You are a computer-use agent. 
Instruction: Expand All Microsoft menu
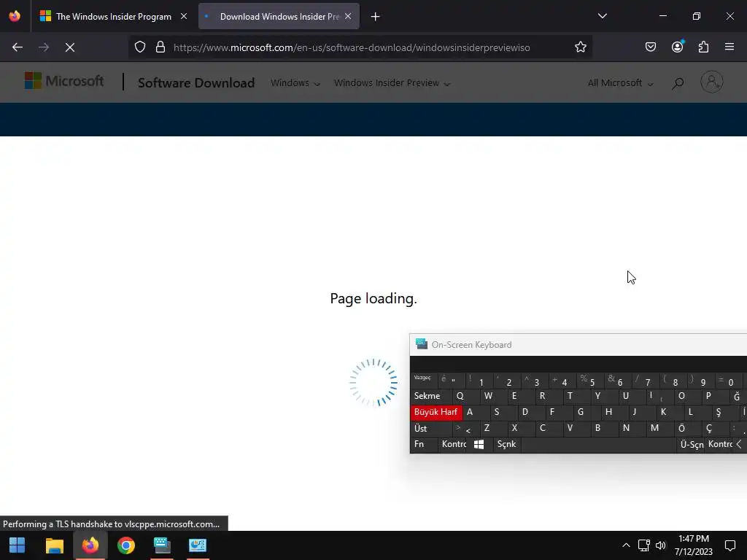tap(620, 83)
